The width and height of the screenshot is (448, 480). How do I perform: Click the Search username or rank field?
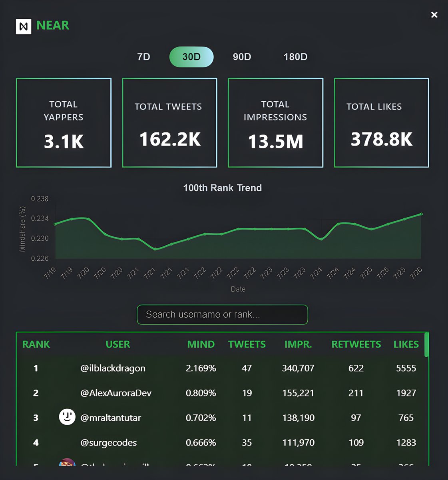pos(222,314)
